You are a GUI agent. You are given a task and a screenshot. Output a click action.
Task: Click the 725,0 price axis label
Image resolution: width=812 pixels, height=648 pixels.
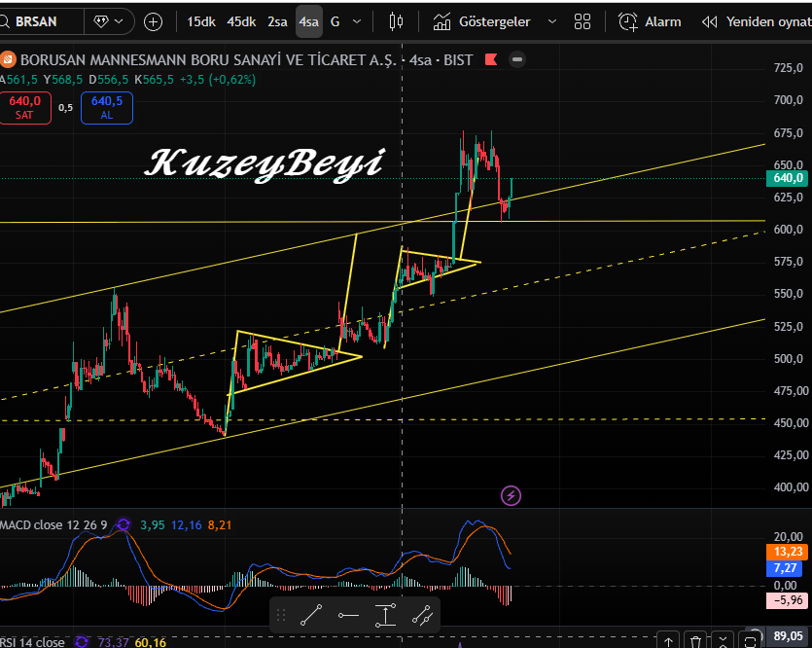pos(788,68)
